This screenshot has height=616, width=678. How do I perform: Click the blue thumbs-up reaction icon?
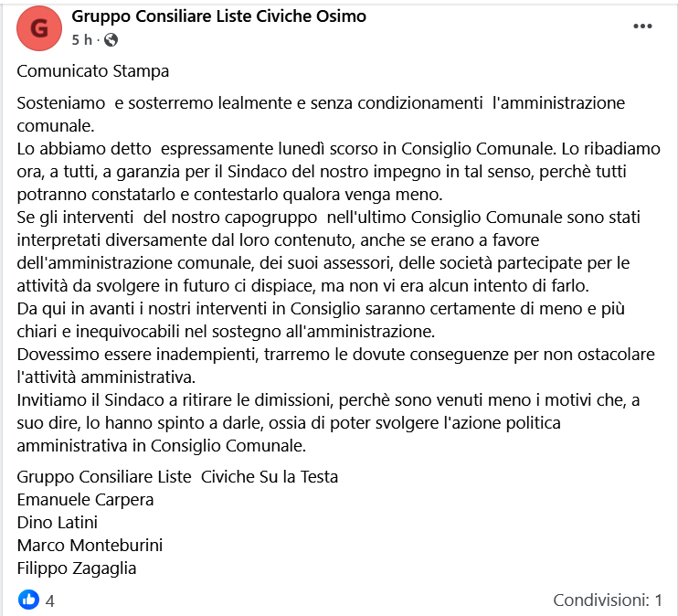coord(29,600)
